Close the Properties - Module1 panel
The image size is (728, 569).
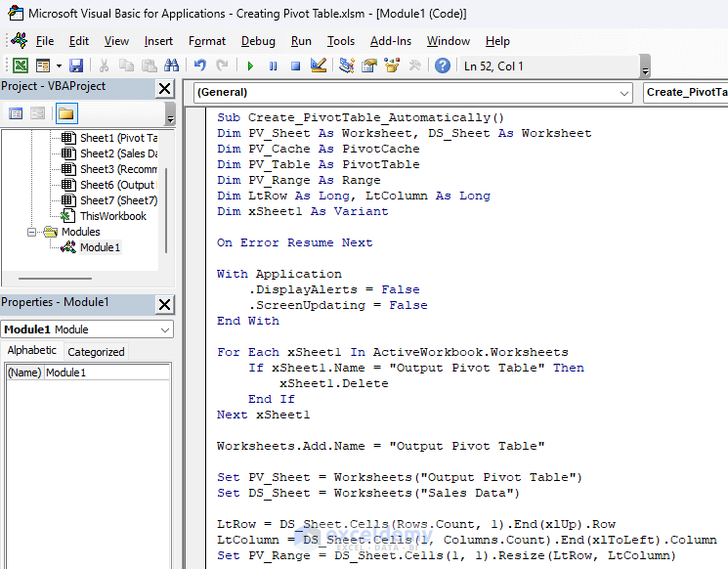[165, 303]
